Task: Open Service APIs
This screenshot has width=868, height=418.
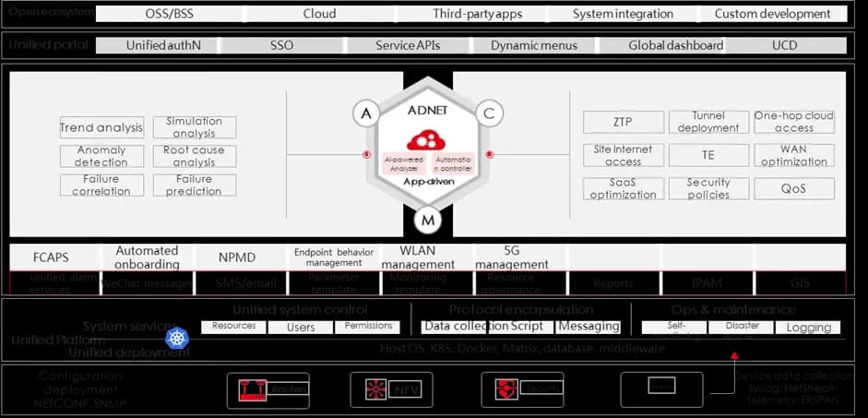Action: [408, 45]
